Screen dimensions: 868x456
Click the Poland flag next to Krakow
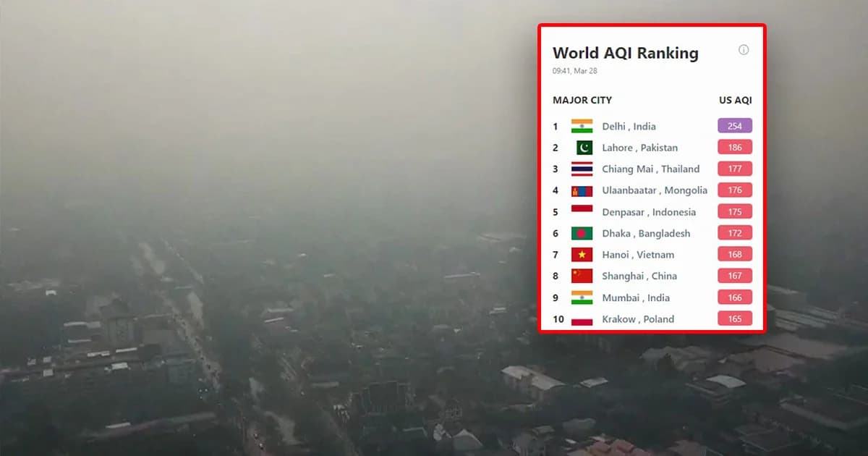[x=582, y=319]
